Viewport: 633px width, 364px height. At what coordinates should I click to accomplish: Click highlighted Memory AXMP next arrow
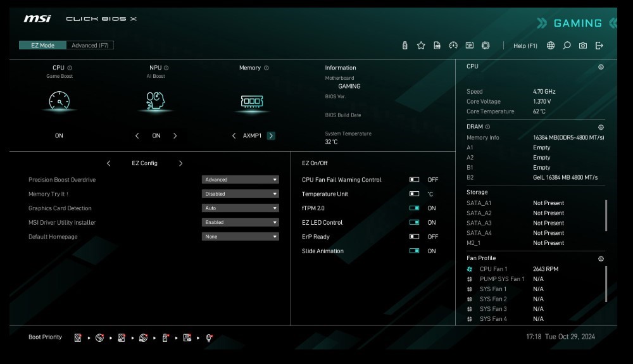272,136
